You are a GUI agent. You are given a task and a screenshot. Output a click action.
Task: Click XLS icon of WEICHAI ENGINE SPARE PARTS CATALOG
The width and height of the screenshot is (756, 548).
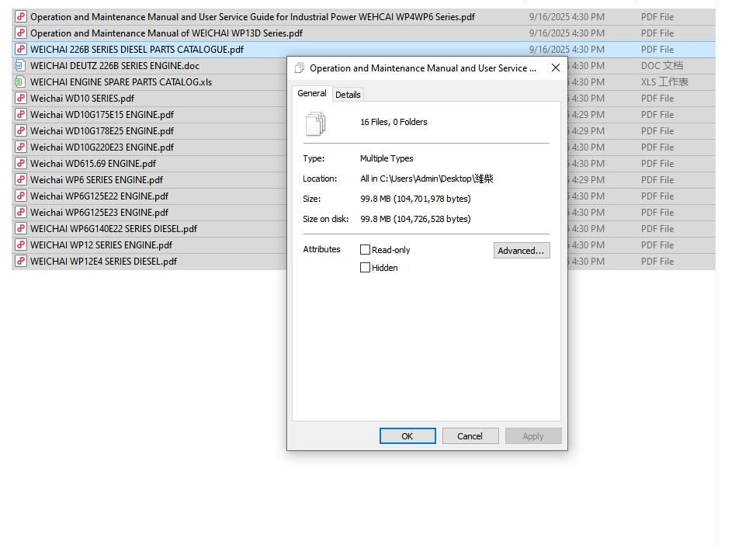[x=19, y=82]
